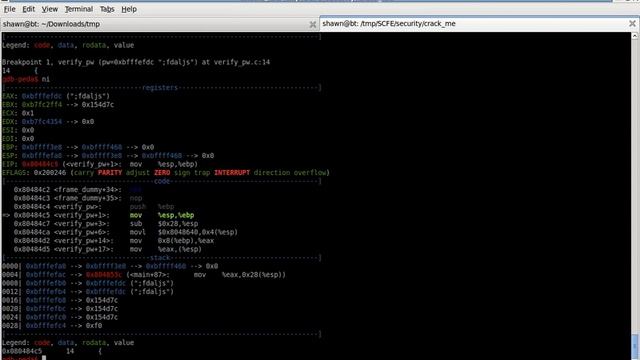Image resolution: width=640 pixels, height=360 pixels.
Task: Click the frame_dummy+34 instruction line
Action: (78, 190)
